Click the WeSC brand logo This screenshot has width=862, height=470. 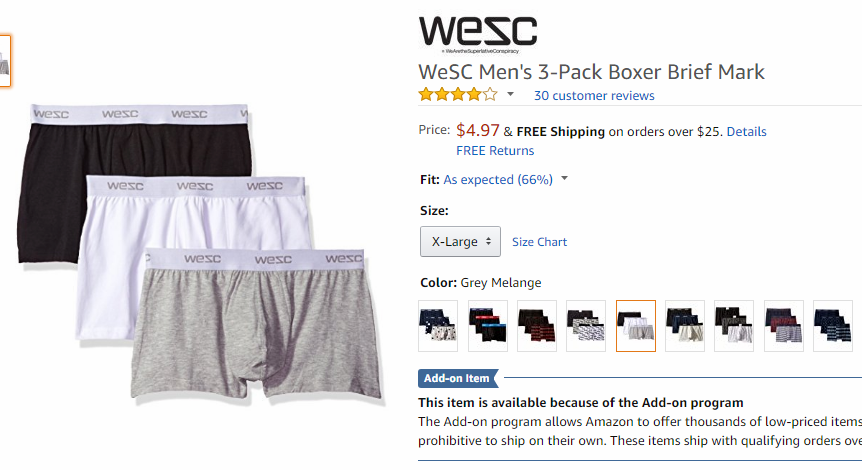478,34
